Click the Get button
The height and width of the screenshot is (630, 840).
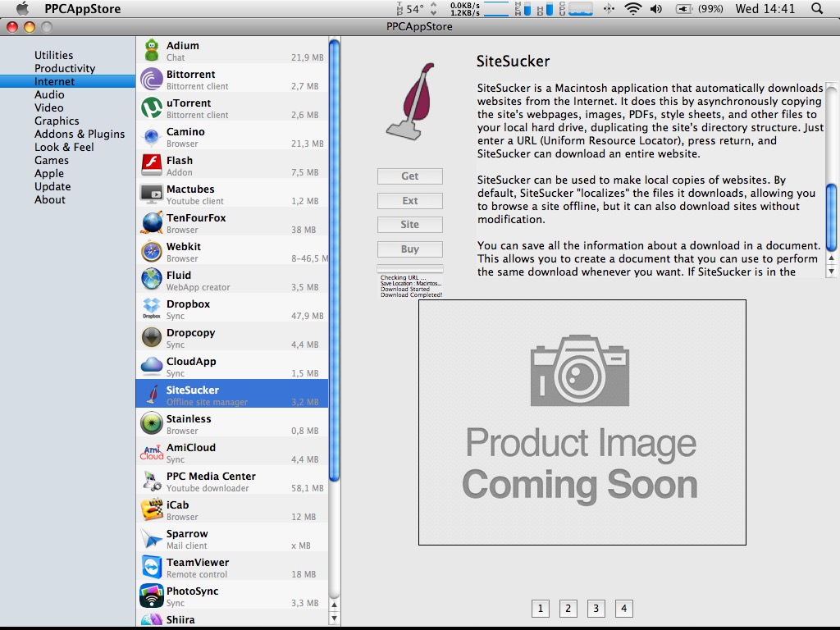[410, 176]
